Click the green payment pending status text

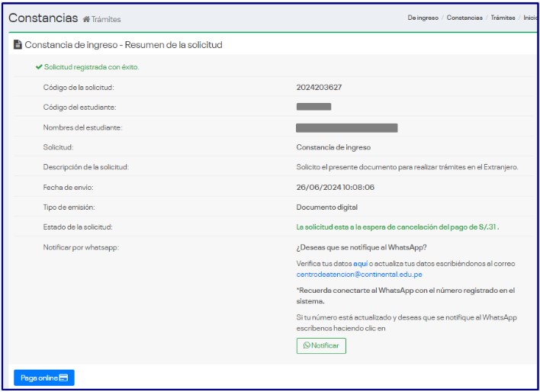click(x=397, y=227)
